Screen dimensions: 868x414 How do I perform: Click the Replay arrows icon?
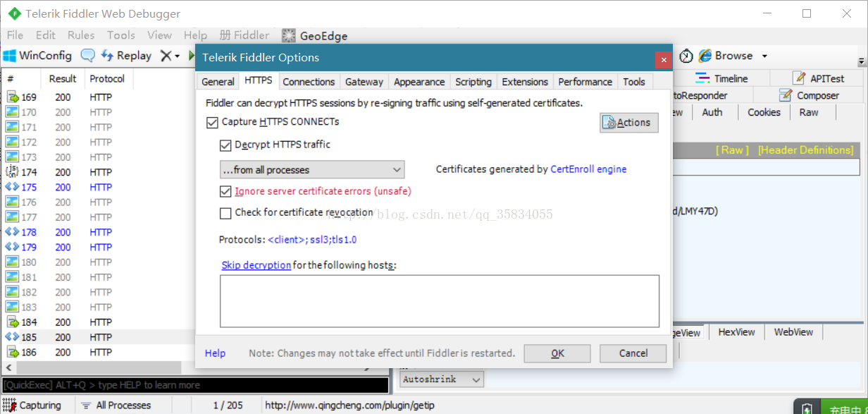(x=107, y=56)
